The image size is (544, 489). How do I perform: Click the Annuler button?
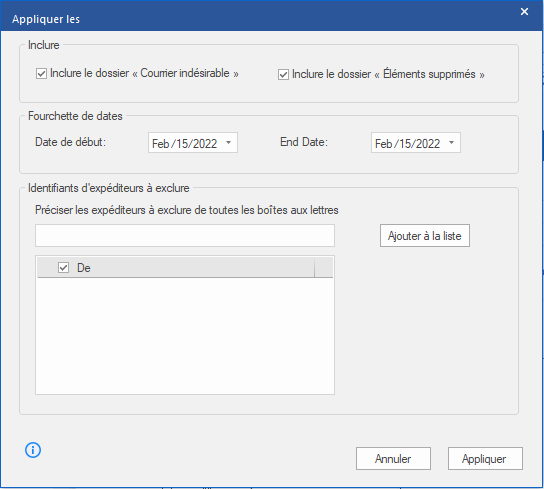(x=393, y=458)
